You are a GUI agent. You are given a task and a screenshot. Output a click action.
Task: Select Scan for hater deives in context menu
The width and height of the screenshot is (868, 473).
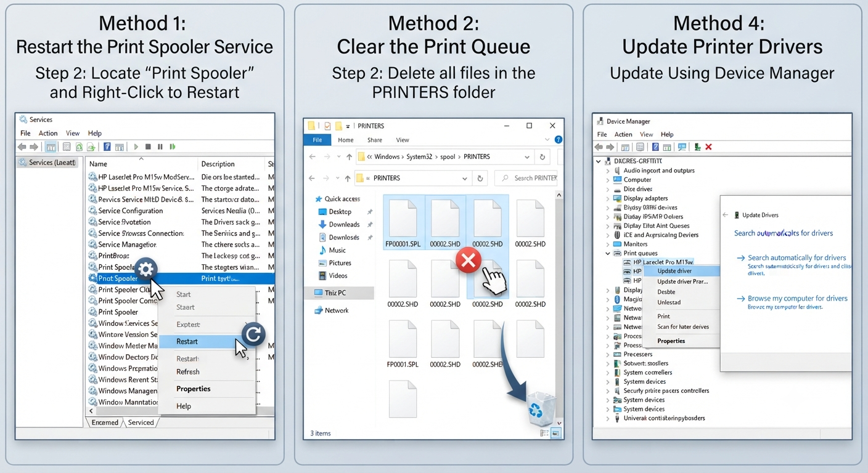683,327
